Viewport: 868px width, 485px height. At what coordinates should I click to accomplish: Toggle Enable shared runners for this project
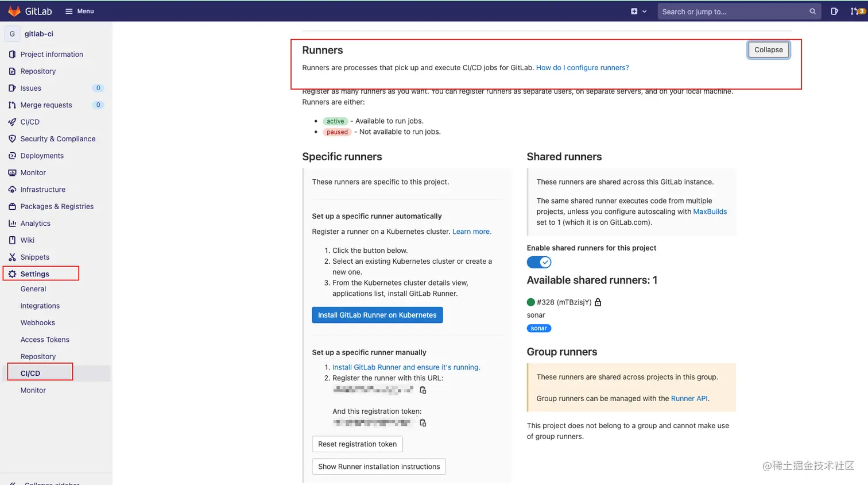(539, 263)
